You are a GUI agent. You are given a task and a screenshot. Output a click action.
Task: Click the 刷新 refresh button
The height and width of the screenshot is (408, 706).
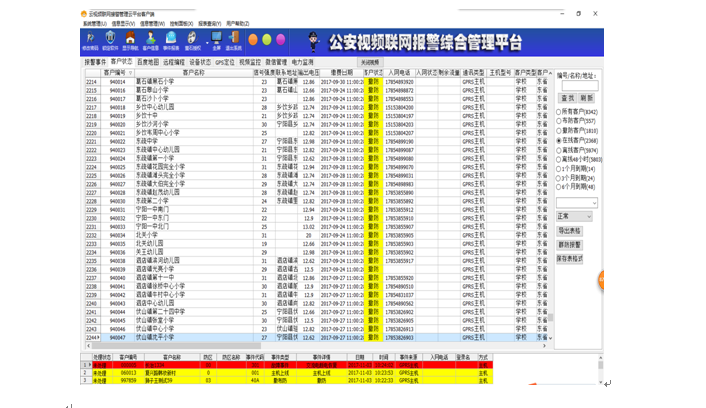[586, 98]
